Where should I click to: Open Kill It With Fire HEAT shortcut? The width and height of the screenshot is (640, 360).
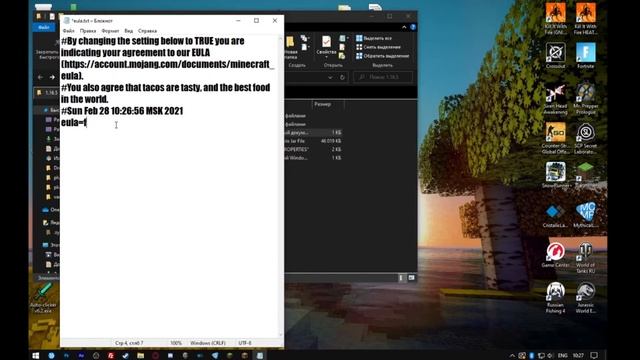pyautogui.click(x=586, y=19)
